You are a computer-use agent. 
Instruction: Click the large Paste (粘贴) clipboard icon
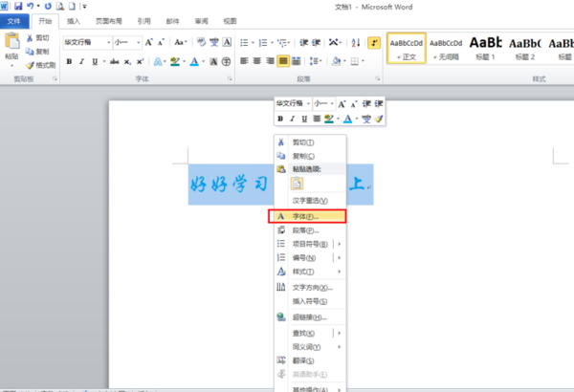pyautogui.click(x=11, y=41)
